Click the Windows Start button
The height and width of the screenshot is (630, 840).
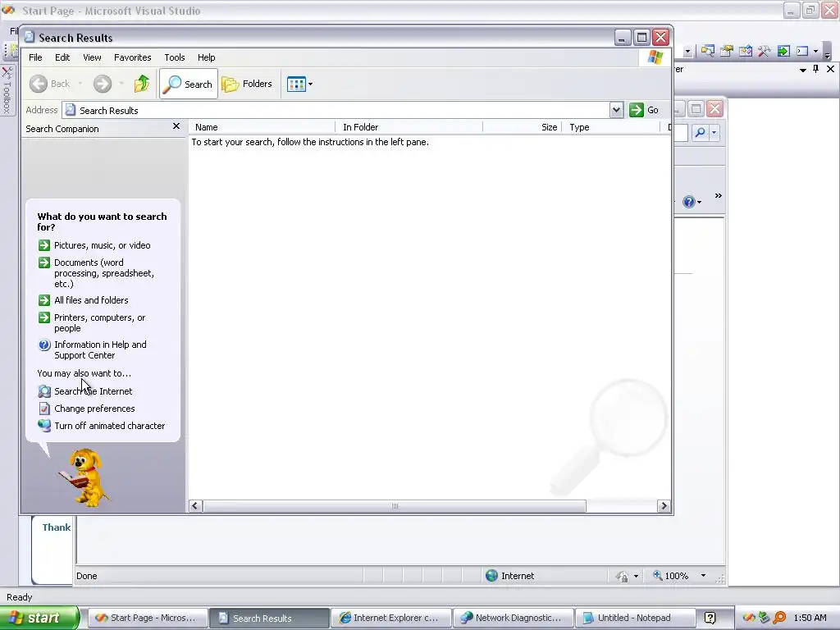coord(39,618)
